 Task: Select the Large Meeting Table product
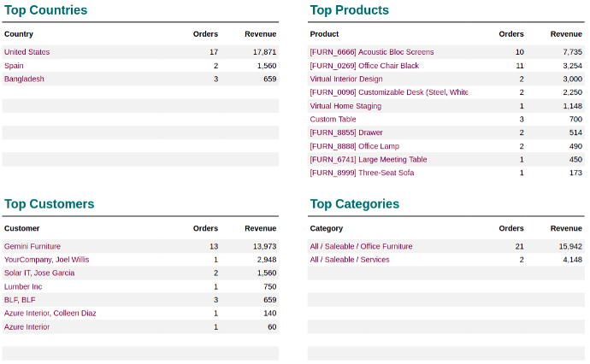(368, 160)
